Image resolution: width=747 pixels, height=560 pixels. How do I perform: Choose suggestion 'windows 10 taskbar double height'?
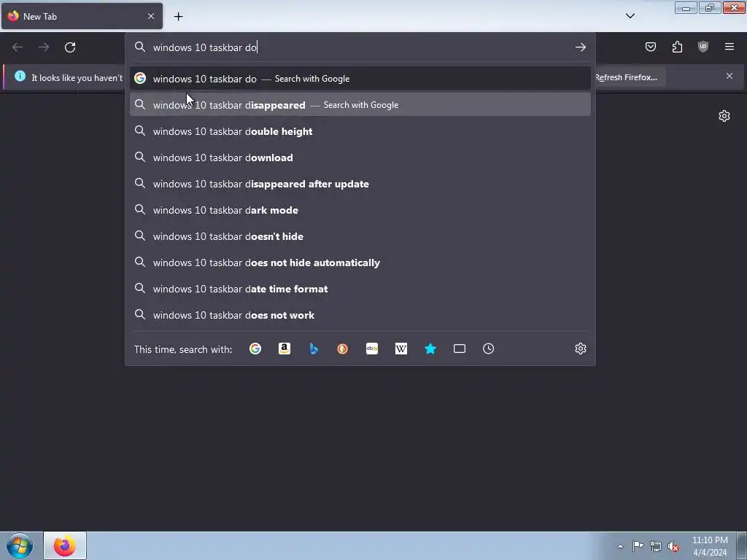coord(360,131)
